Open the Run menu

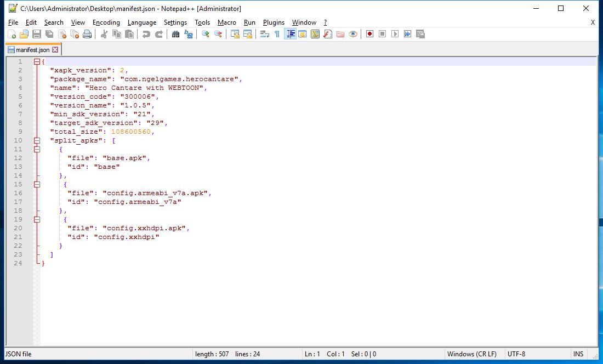click(249, 22)
